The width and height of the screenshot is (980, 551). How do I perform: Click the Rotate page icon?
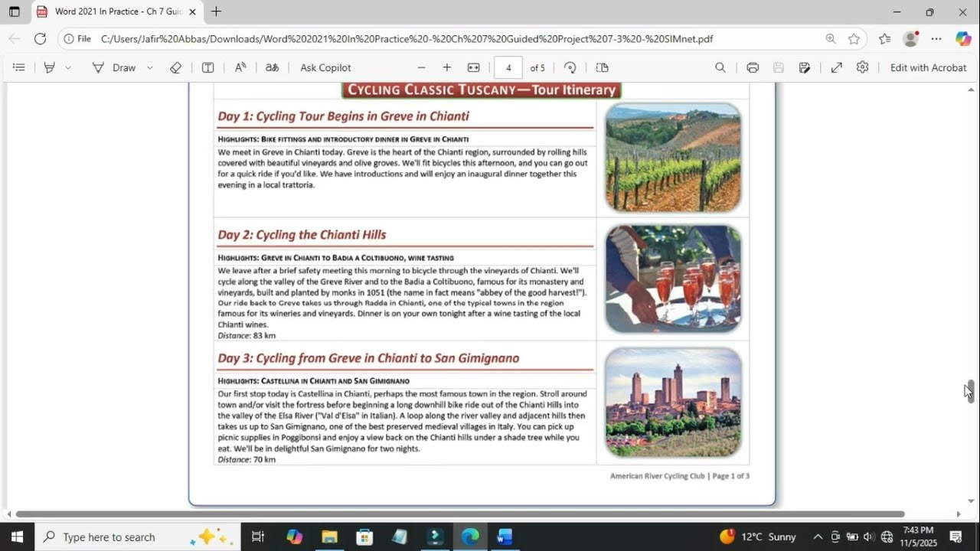pyautogui.click(x=570, y=67)
